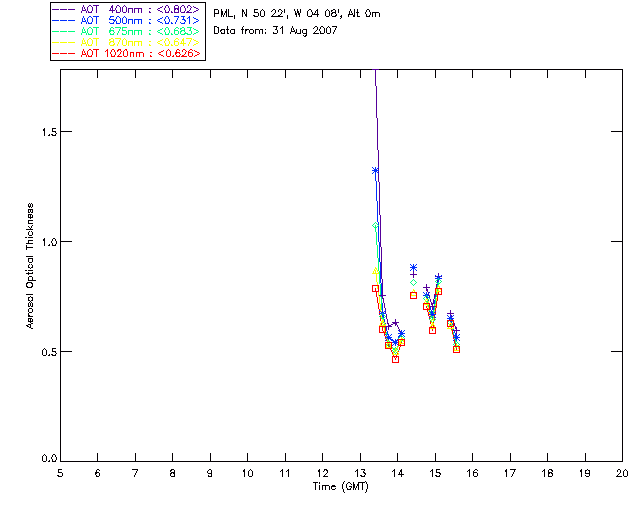Click the green 675nm diamond marker near 1.07
This screenshot has height=512, width=640.
point(375,225)
